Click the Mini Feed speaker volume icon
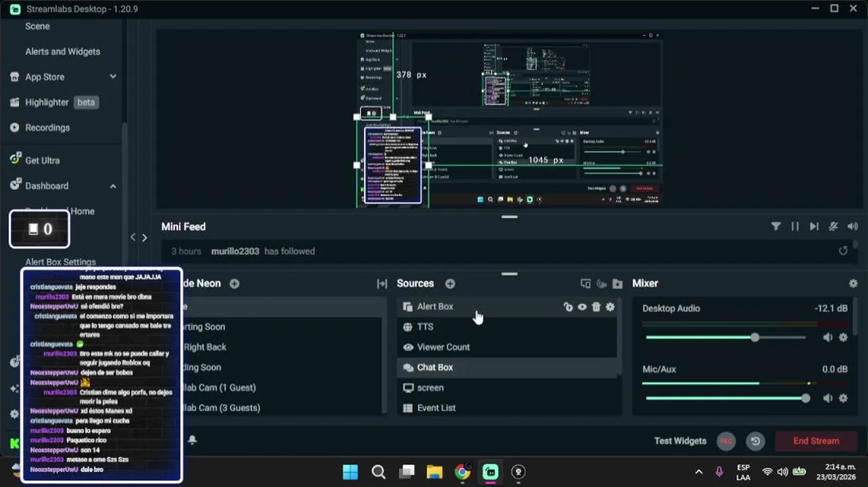The image size is (868, 487). tap(852, 227)
